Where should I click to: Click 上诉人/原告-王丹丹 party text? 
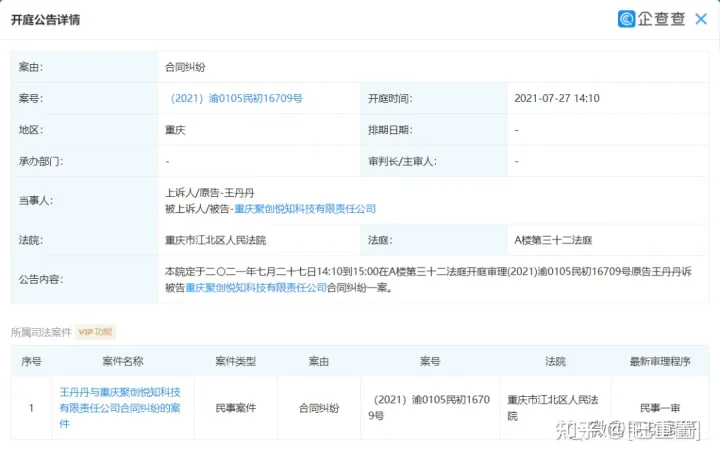pyautogui.click(x=205, y=192)
